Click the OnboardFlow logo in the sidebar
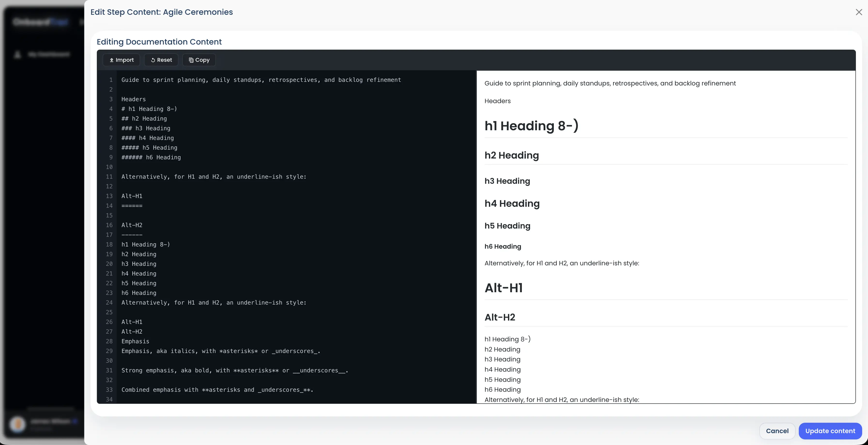868x445 pixels. [40, 22]
